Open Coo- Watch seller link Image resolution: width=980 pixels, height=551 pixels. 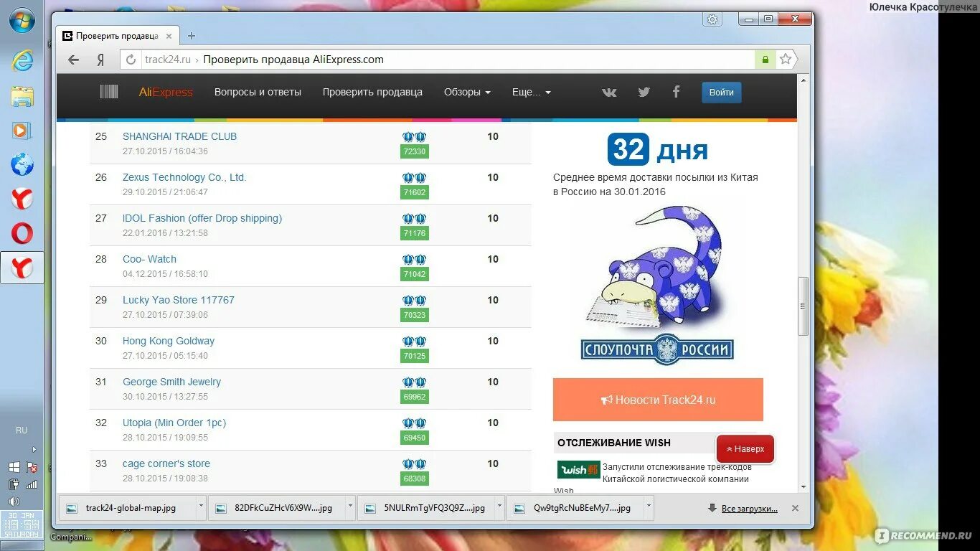tap(149, 259)
